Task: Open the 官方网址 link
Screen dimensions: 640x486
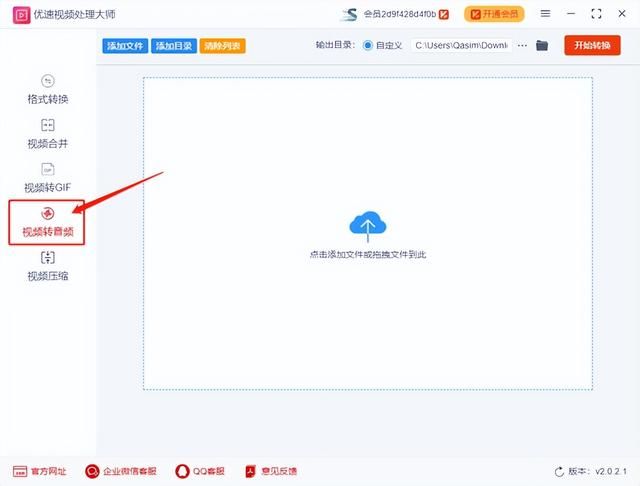Action: click(x=40, y=471)
